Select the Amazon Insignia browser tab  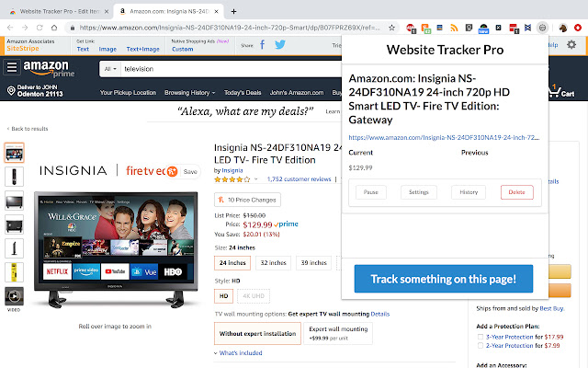[169, 12]
